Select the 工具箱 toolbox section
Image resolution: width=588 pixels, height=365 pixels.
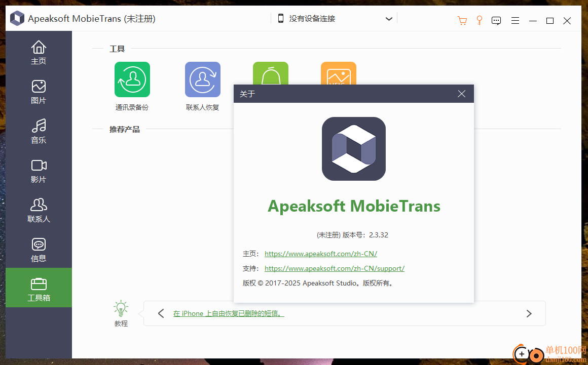coord(39,288)
